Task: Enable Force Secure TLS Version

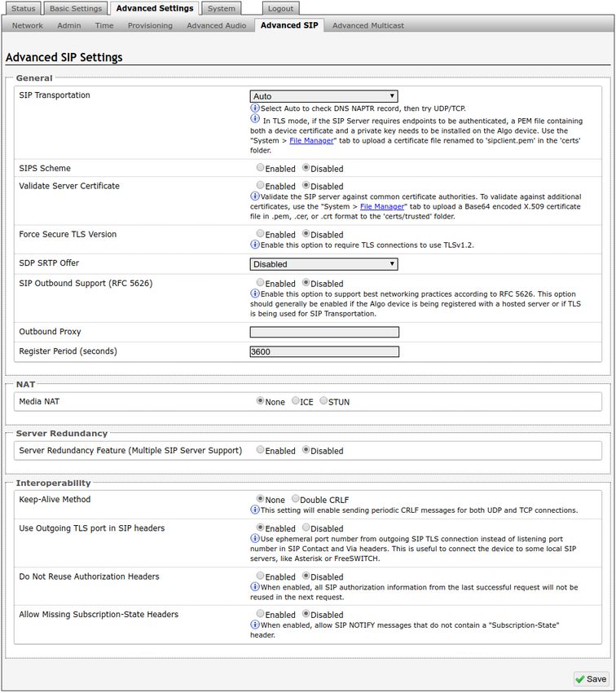Action: (260, 233)
